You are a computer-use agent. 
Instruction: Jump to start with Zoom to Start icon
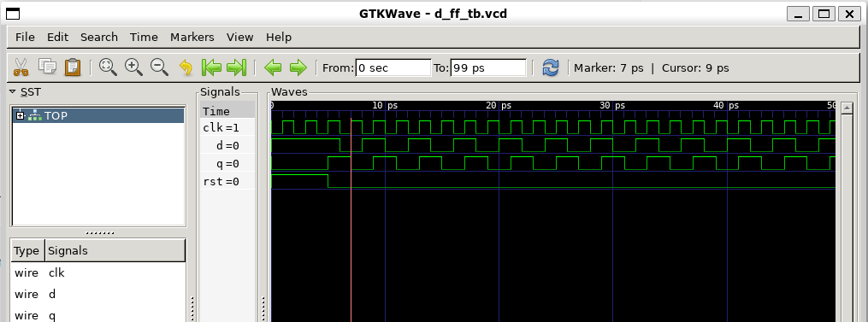click(x=211, y=67)
